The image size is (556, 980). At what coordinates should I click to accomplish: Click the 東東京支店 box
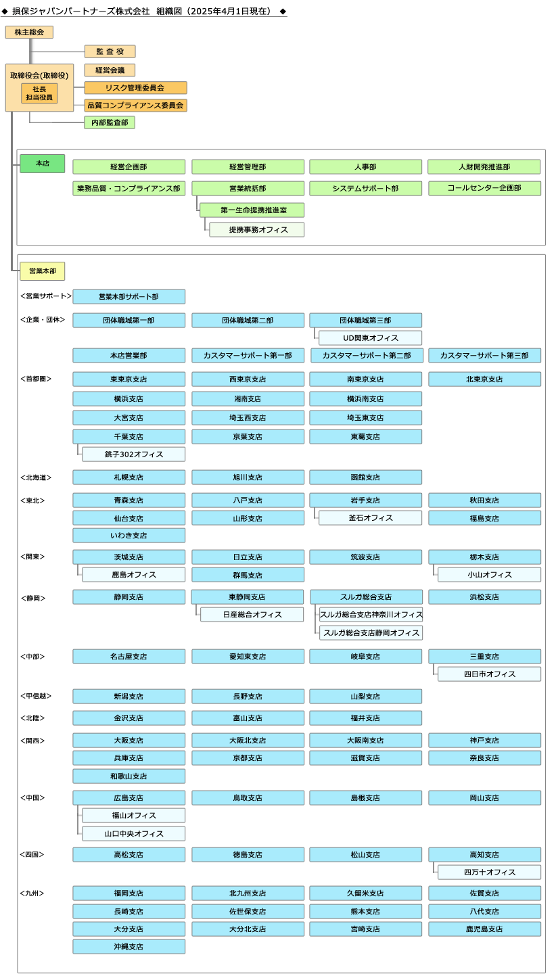(x=129, y=379)
